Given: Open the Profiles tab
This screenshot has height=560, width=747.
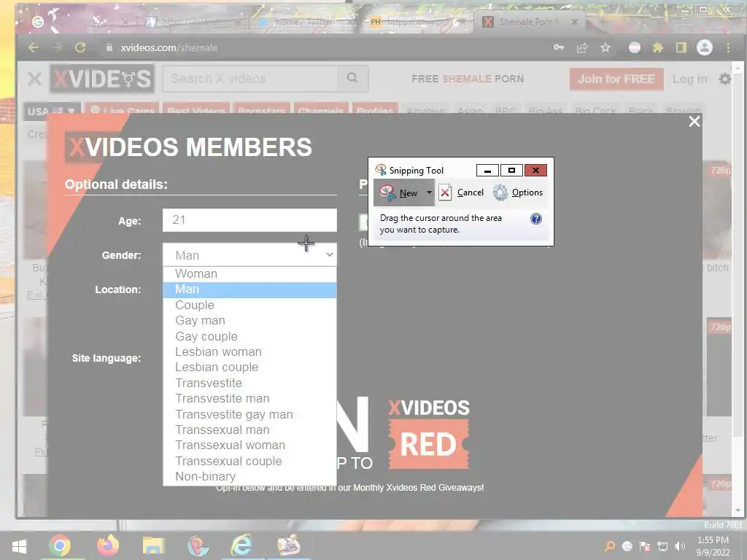Looking at the screenshot, I should coord(374,111).
